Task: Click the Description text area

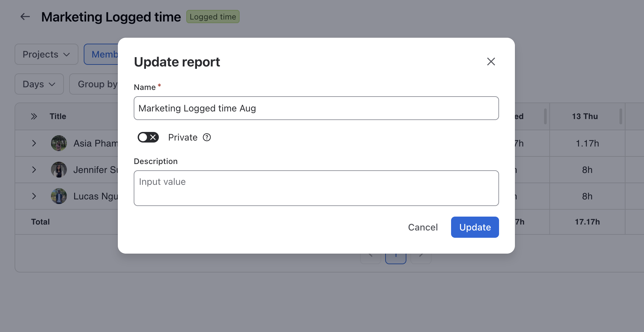Action: [316, 188]
